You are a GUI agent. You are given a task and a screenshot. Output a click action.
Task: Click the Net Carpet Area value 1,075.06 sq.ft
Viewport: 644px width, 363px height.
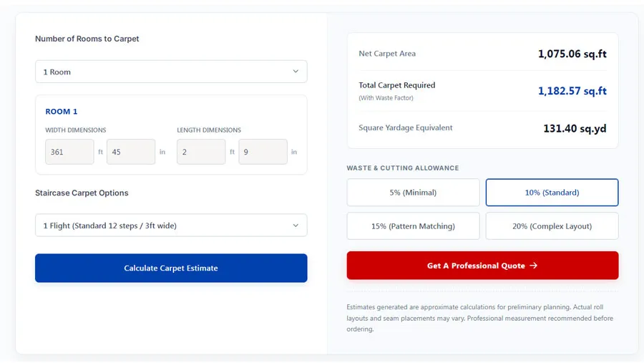pos(572,54)
